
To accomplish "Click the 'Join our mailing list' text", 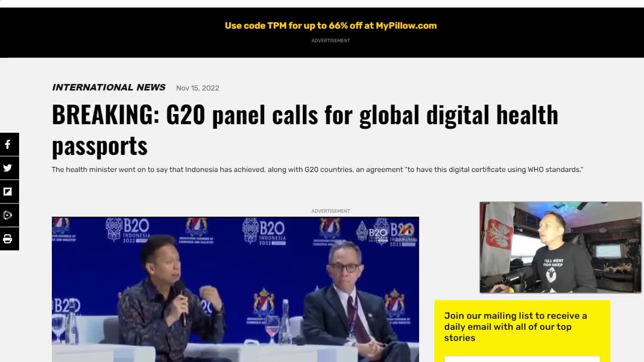I will coord(516,327).
